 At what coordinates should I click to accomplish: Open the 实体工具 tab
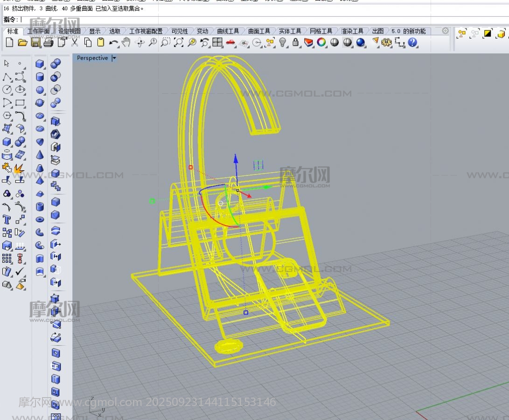click(290, 31)
